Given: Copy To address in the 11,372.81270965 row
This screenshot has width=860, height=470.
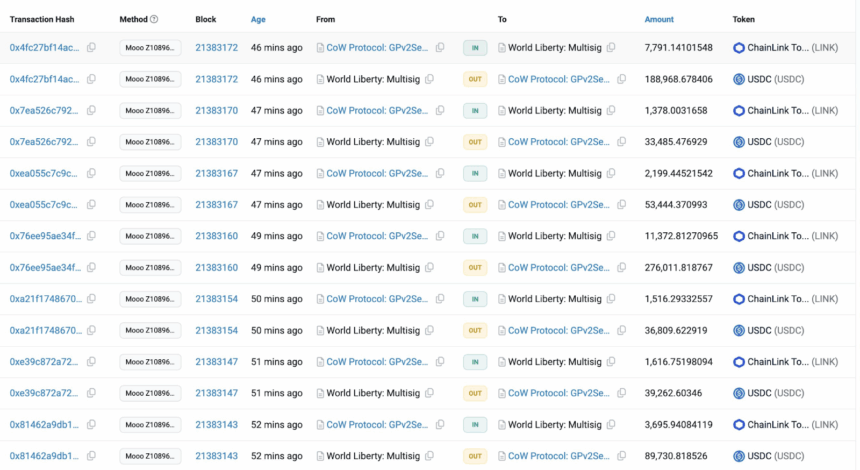Looking at the screenshot, I should pyautogui.click(x=611, y=236).
